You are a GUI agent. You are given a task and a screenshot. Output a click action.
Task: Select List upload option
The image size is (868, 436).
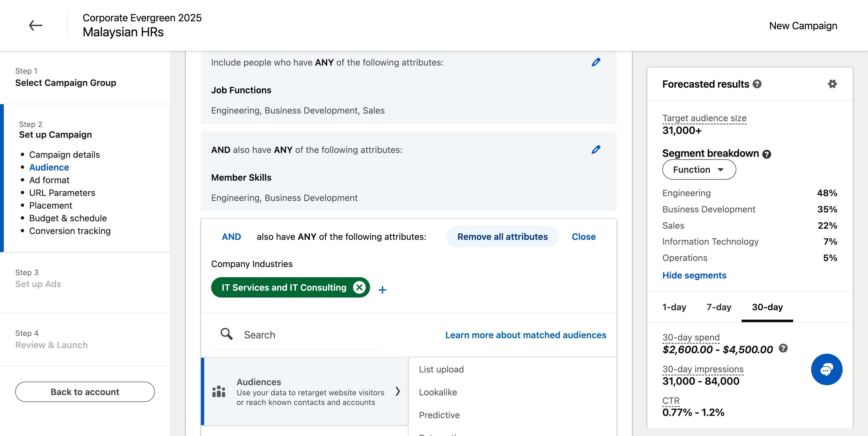pyautogui.click(x=441, y=369)
